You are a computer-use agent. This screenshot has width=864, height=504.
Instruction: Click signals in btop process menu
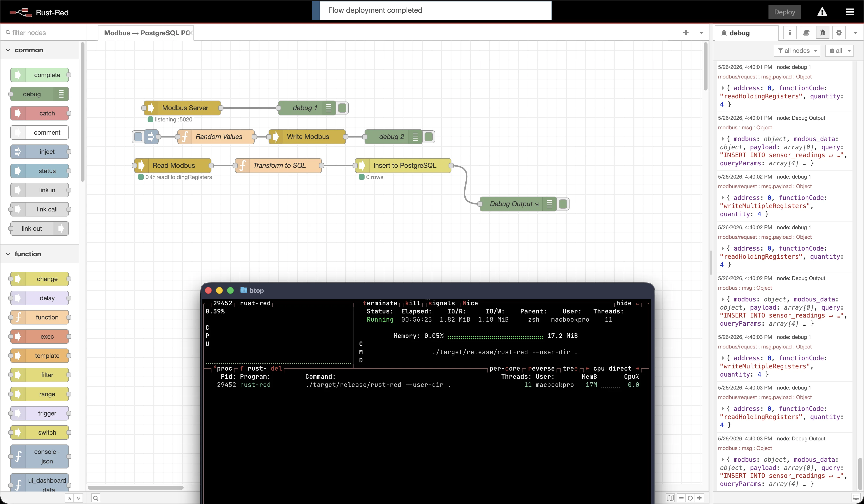[442, 303]
